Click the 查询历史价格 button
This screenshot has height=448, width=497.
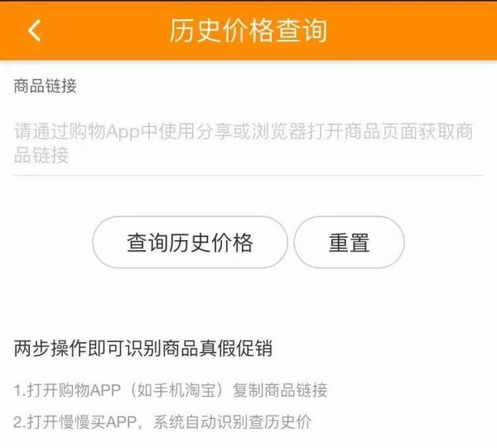click(x=190, y=243)
